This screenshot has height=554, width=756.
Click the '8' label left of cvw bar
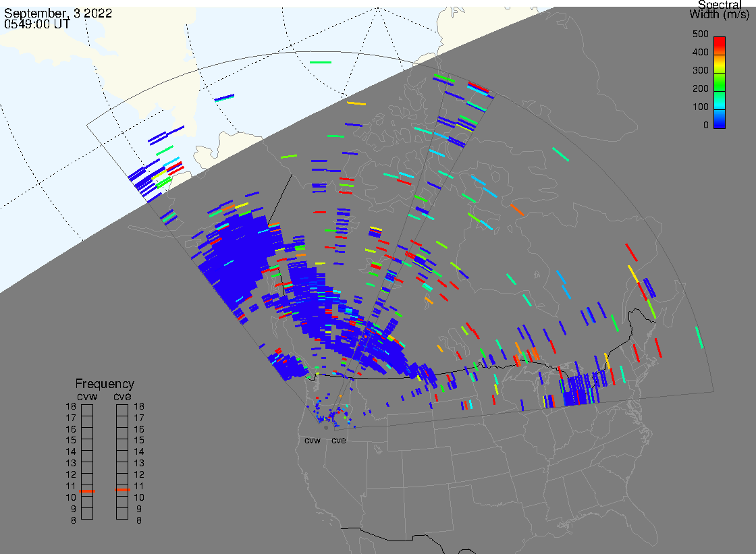coord(74,521)
